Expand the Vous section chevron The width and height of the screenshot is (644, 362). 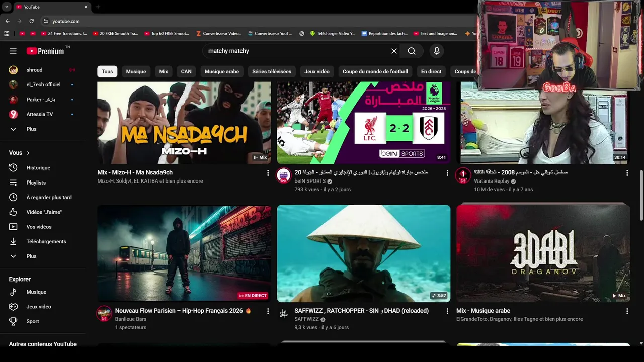[28, 153]
